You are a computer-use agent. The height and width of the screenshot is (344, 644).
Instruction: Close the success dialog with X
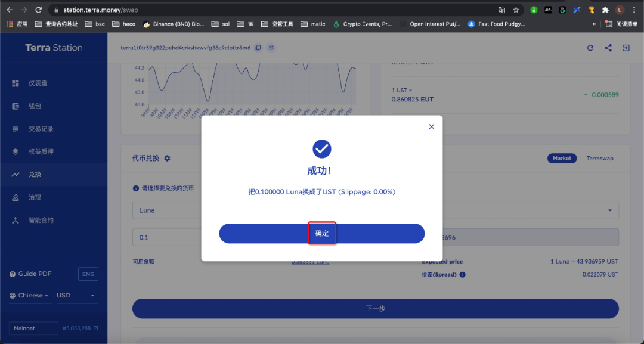pos(431,126)
